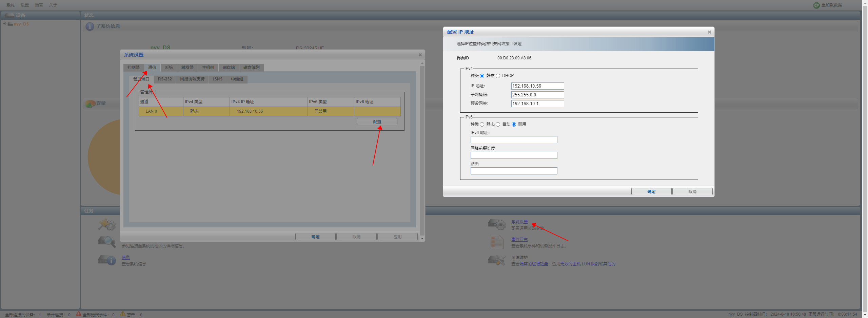Open the 设置 menu
Screen dimensions: 868x318
(x=25, y=5)
